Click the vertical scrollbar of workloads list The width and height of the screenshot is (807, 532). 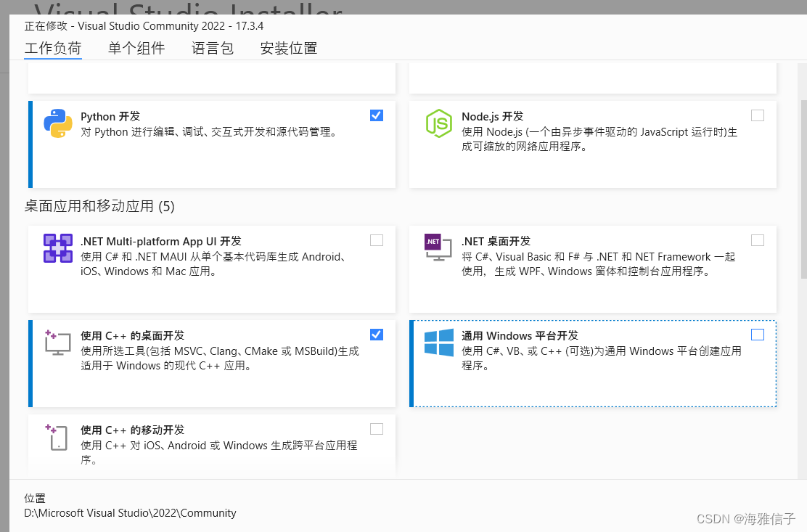(803, 190)
